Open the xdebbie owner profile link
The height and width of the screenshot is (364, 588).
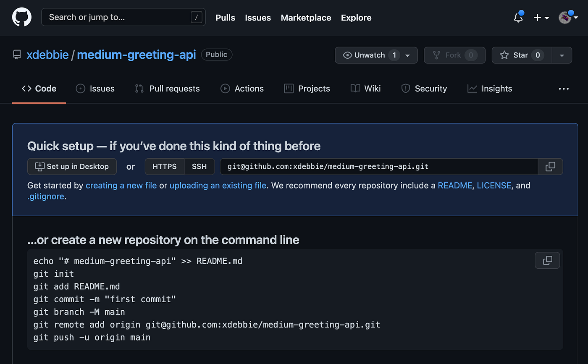point(47,55)
